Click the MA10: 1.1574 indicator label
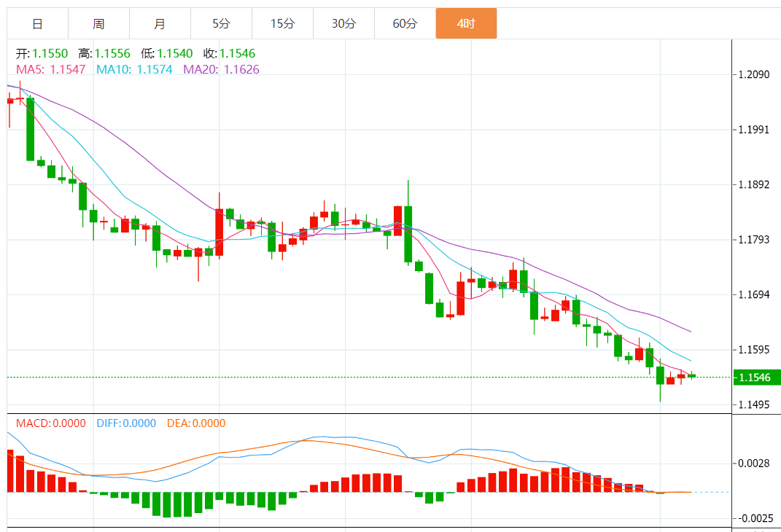This screenshot has height=532, width=781. tap(134, 69)
